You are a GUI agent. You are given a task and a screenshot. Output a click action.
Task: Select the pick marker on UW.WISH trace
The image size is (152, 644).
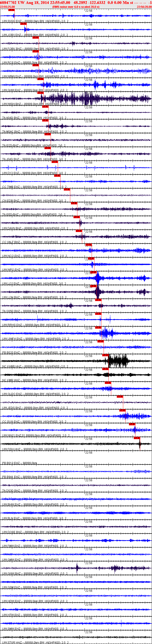click(x=40, y=93)
